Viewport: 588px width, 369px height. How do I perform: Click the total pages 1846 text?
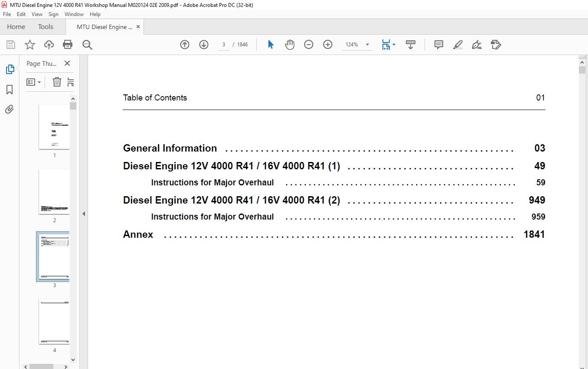click(243, 45)
